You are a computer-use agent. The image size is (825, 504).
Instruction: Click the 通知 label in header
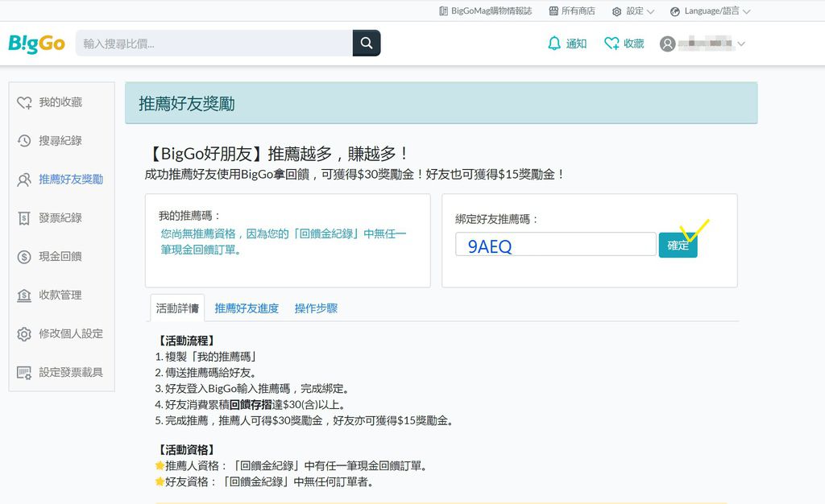click(x=576, y=43)
